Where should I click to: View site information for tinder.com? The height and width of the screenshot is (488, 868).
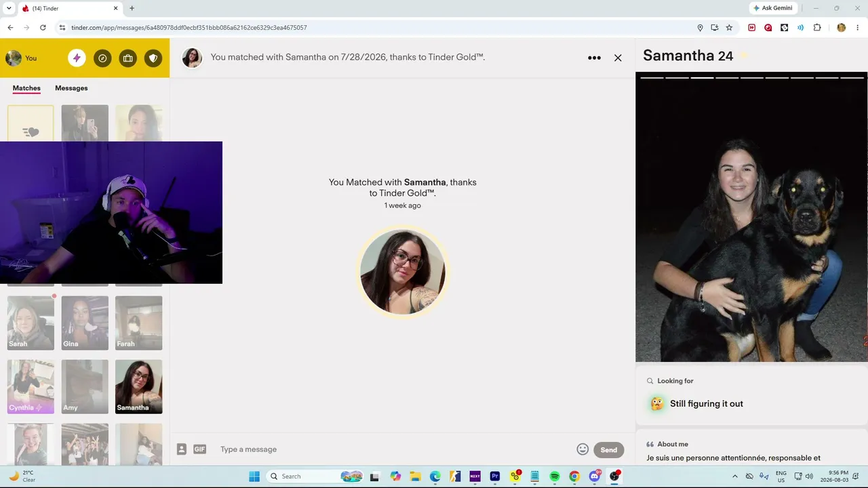coord(62,28)
